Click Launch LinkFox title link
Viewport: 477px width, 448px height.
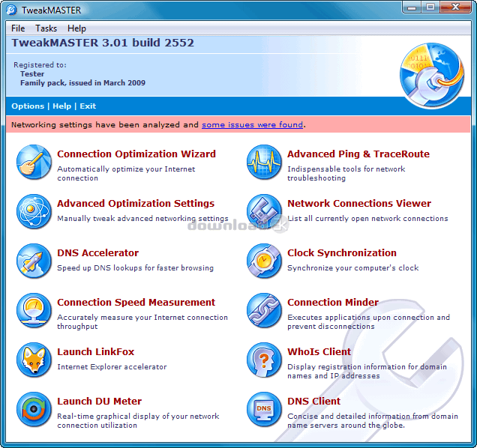[x=96, y=351]
